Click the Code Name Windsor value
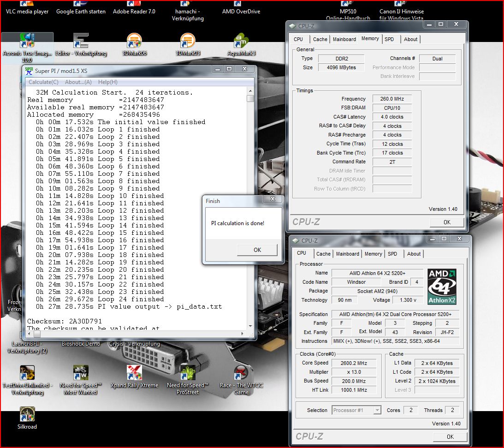 [356, 282]
